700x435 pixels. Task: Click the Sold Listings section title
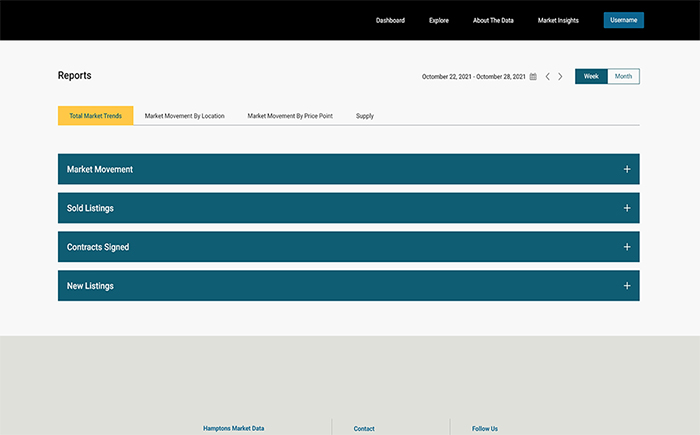coord(90,208)
